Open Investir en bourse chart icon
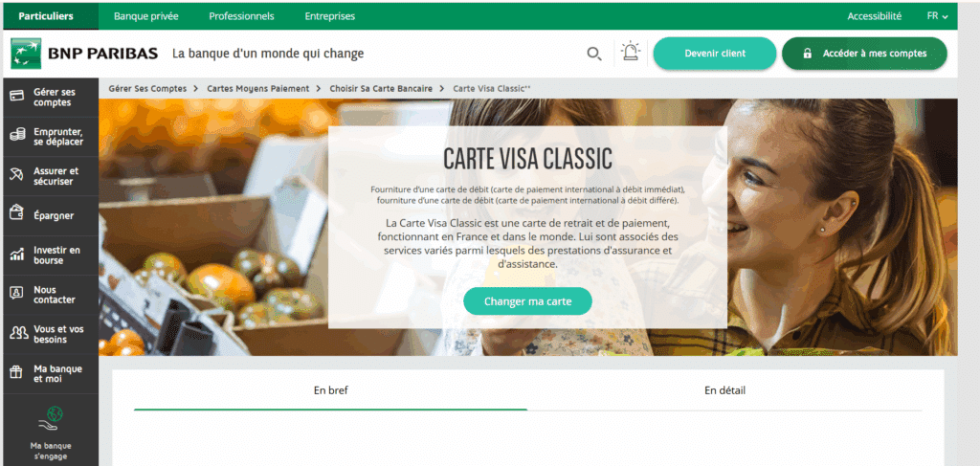 (x=17, y=255)
